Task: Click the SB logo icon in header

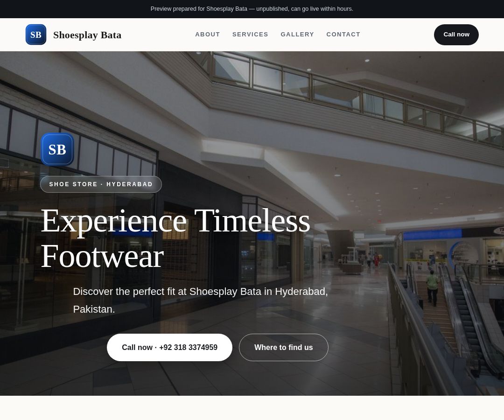Action: pos(35,35)
